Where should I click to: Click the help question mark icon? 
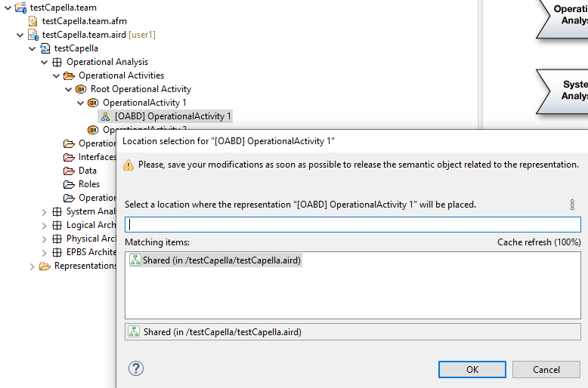136,368
